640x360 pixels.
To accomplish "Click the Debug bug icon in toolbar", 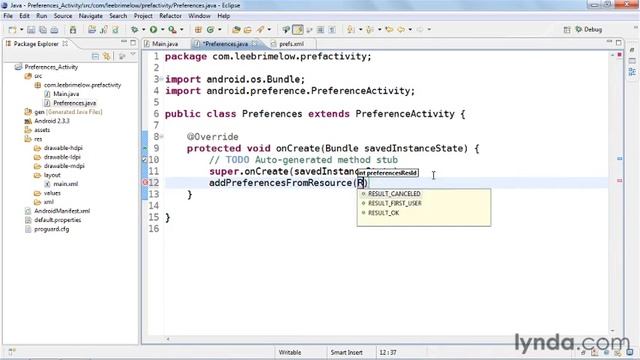I will (134, 30).
